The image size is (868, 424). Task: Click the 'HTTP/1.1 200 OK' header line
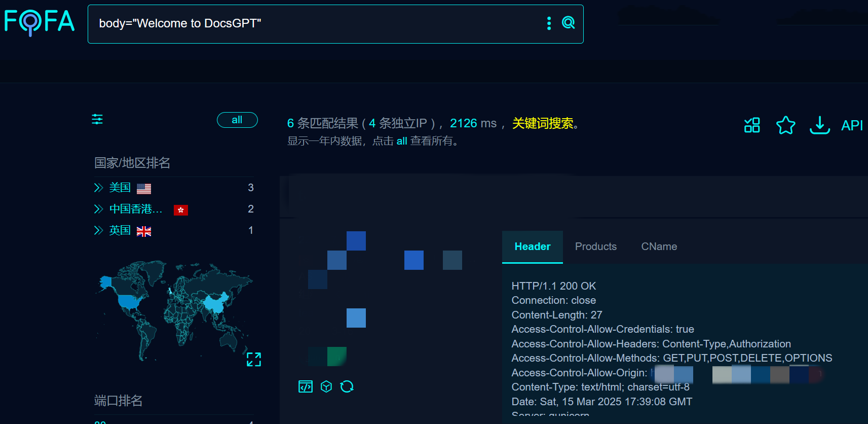(x=553, y=286)
